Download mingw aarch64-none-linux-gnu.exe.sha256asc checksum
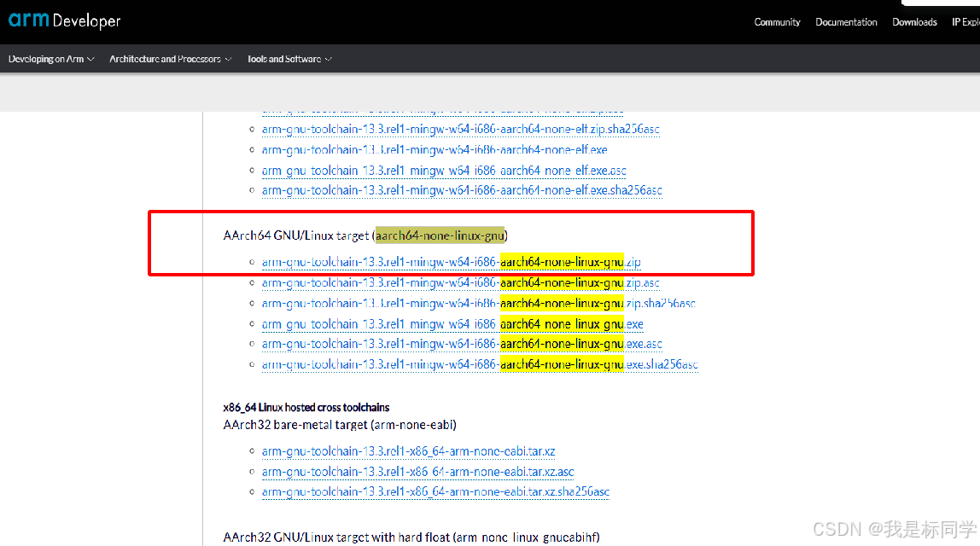This screenshot has width=980, height=546. (x=480, y=365)
